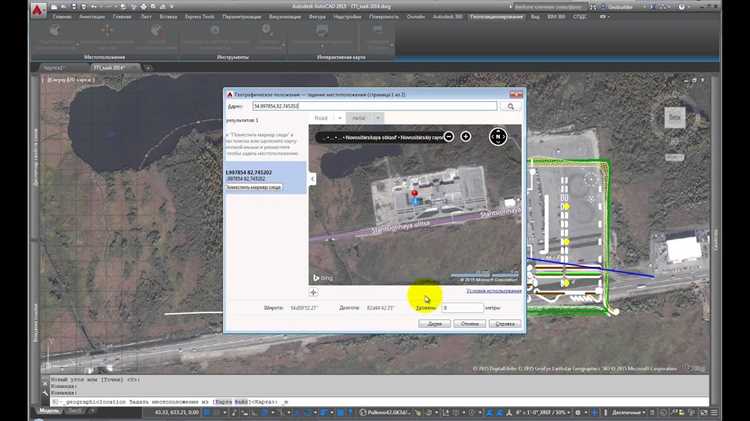Select the Геопозиционирование ribbon tab
This screenshot has height=421, width=750.
496,17
